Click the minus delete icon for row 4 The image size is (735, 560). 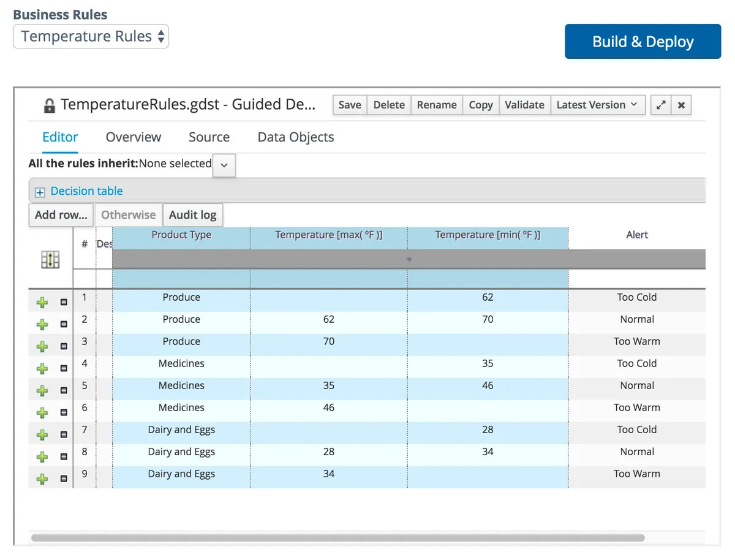[64, 368]
